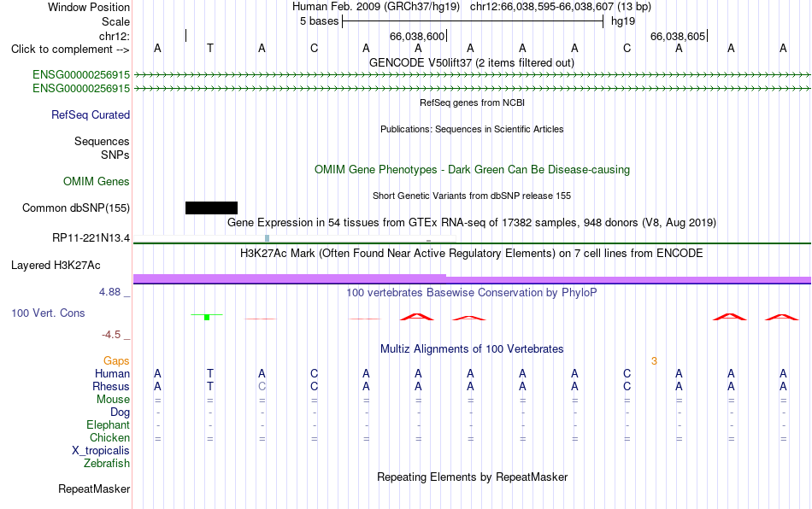The image size is (812, 509).
Task: Click the Dog species label
Action: click(x=120, y=412)
